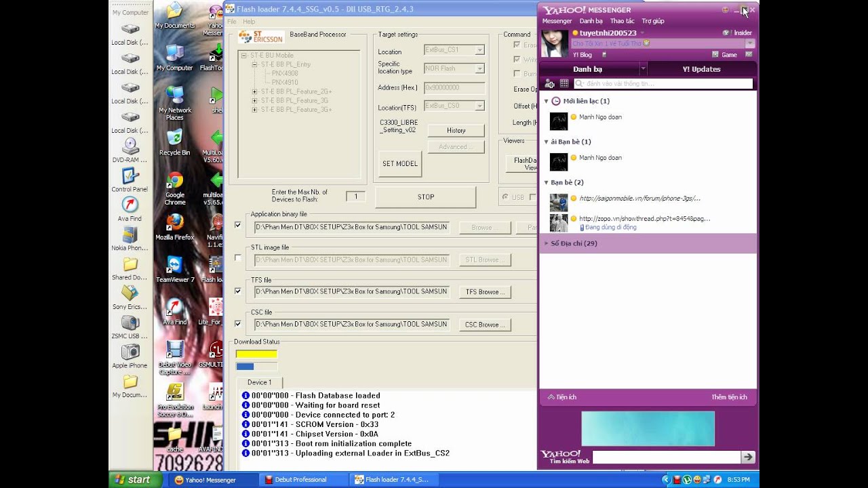The image size is (868, 488).
Task: Click TFS Browse button
Action: click(485, 292)
